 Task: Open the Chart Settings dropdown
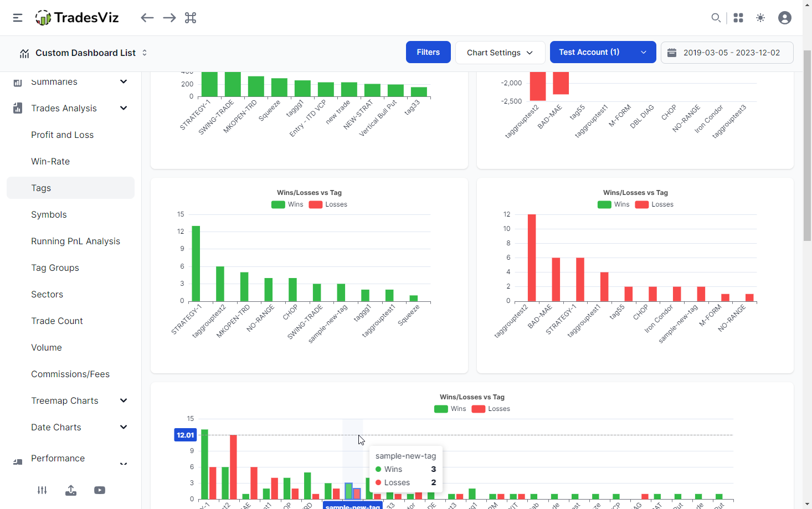(x=500, y=53)
